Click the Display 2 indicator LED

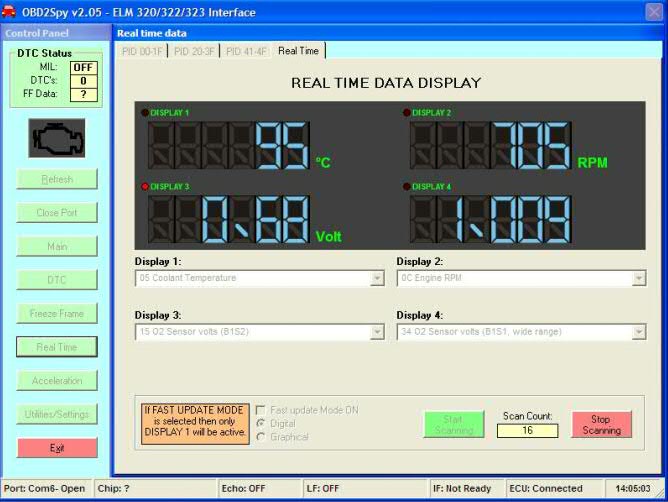pos(406,112)
